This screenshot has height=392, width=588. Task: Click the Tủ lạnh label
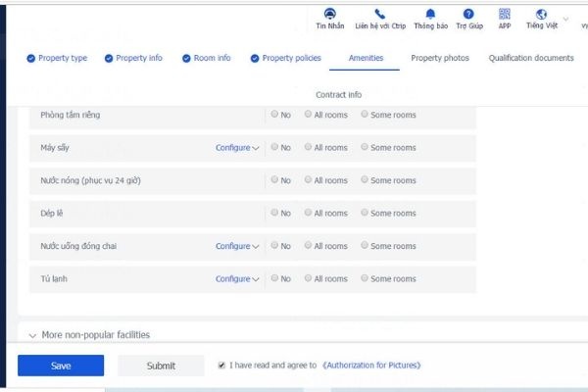point(54,279)
